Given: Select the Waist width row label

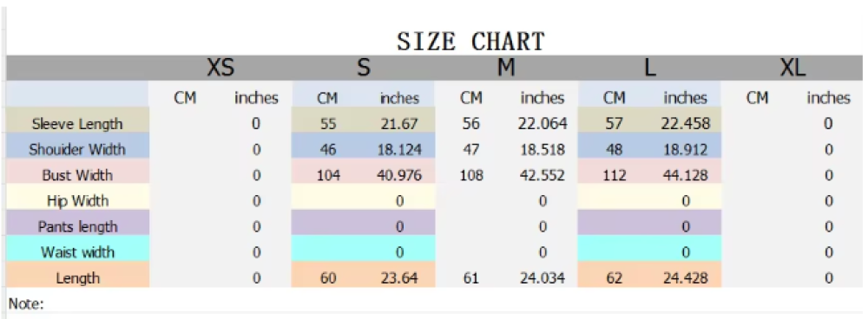Looking at the screenshot, I should click(x=77, y=252).
